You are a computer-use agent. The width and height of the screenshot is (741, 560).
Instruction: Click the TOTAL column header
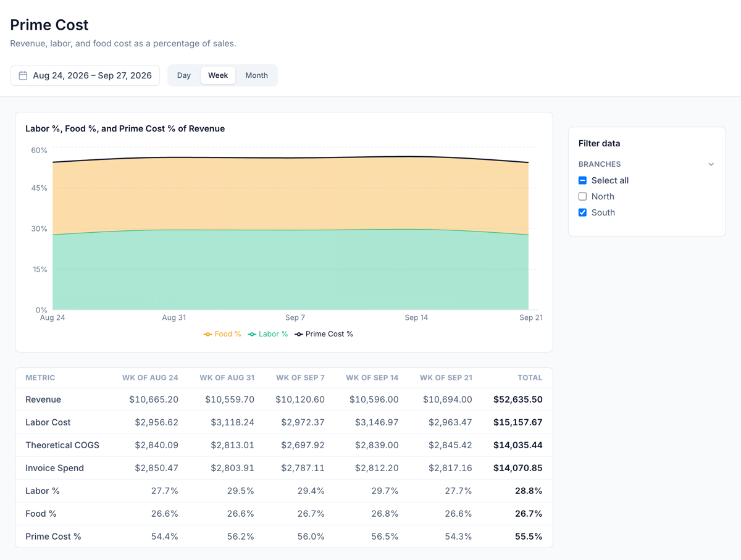[x=530, y=378]
